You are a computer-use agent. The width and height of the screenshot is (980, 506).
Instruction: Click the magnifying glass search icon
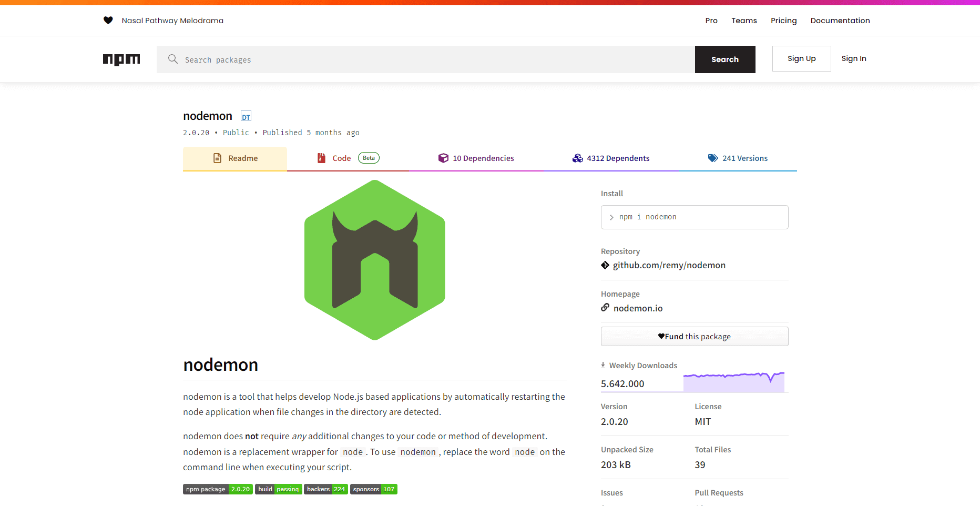(173, 59)
